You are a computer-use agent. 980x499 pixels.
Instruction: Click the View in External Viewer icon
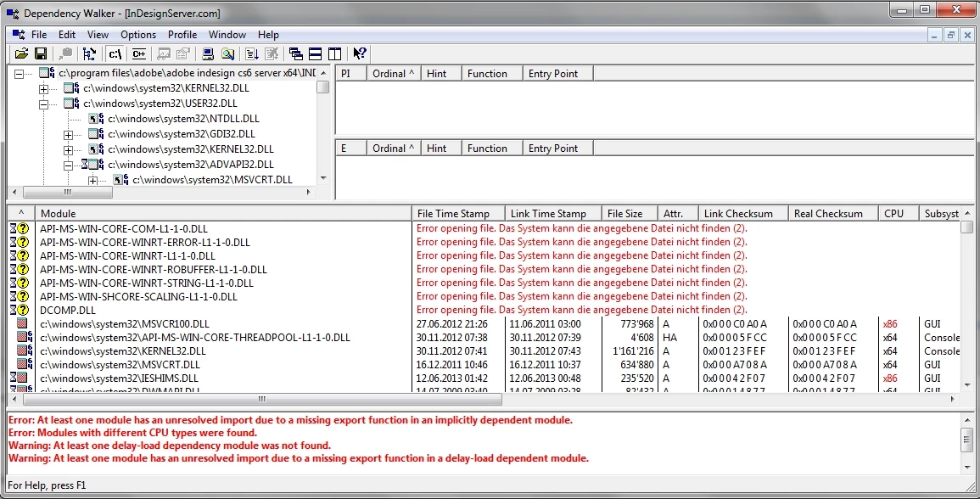pos(165,53)
